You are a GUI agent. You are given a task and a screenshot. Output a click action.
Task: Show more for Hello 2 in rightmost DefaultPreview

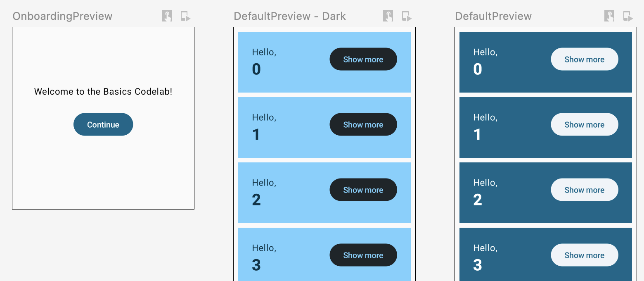coord(585,190)
